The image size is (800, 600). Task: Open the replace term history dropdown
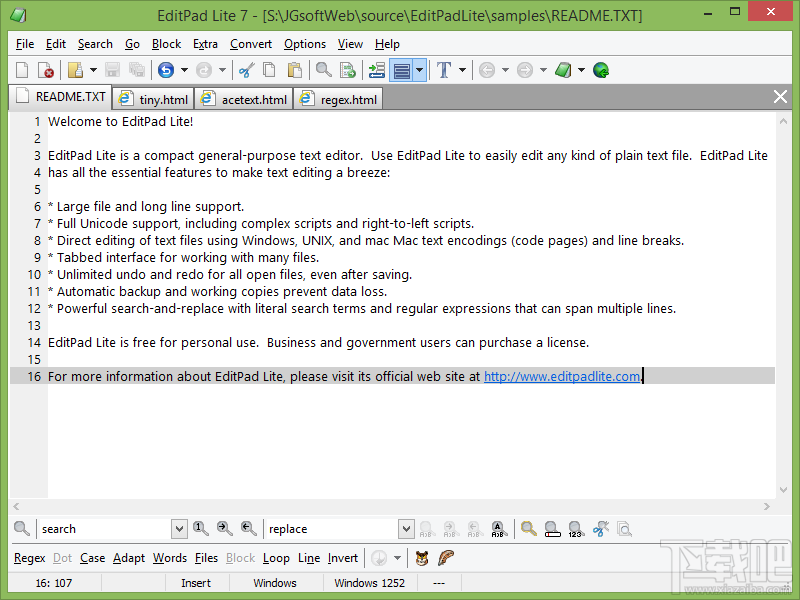[x=406, y=529]
